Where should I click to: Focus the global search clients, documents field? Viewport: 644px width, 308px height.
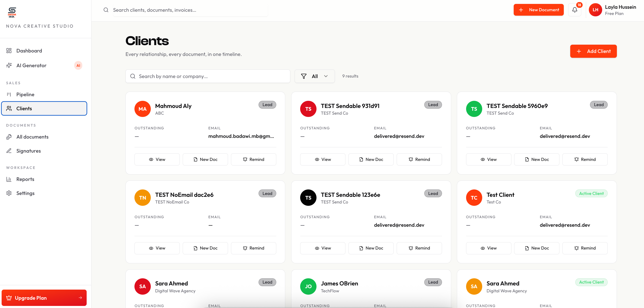(190, 10)
